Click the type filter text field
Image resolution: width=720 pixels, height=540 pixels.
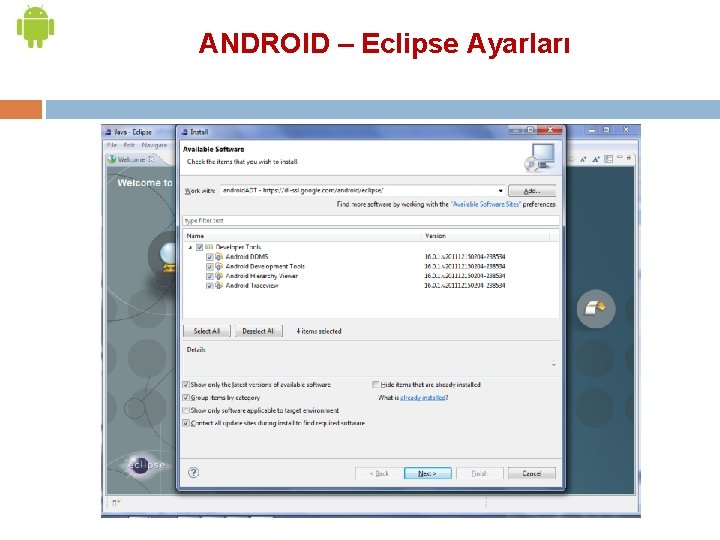[x=371, y=220]
